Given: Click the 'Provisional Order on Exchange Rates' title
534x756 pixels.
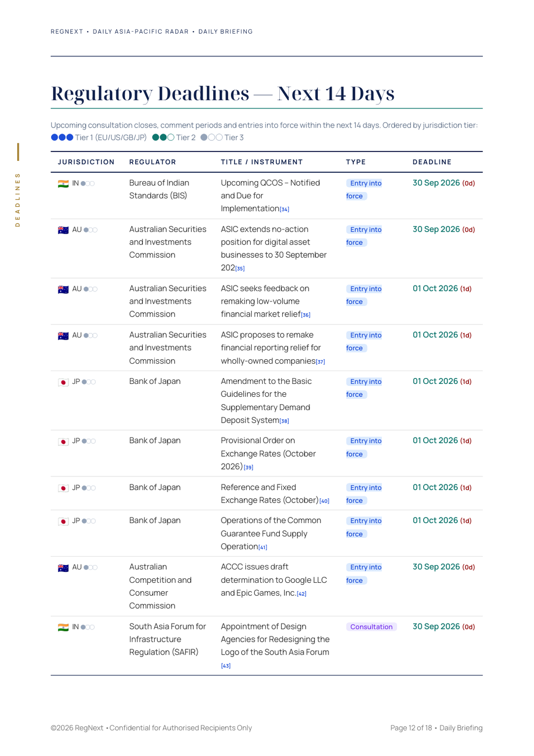Looking at the screenshot, I should 268,454.
